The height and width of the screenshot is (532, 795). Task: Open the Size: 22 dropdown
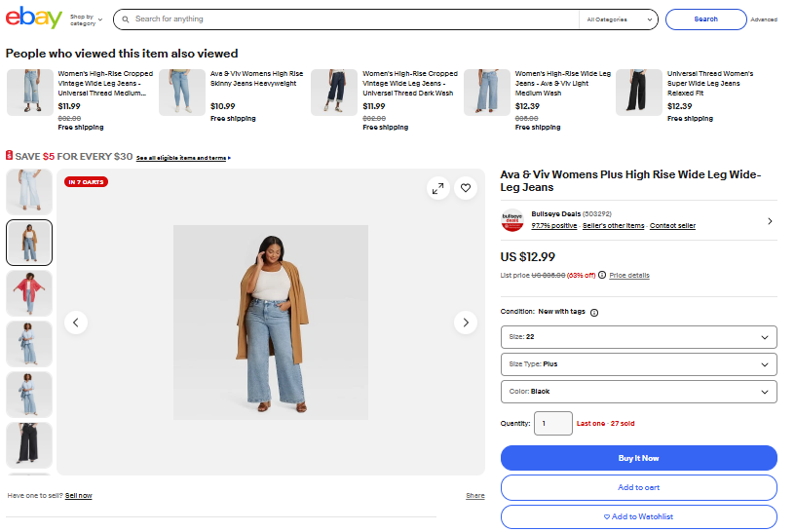[x=639, y=337]
